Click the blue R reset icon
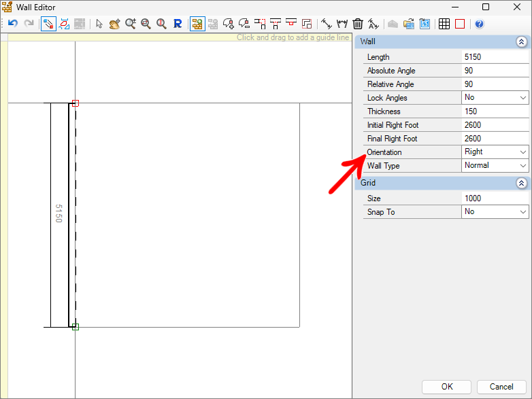532x399 pixels. 178,24
